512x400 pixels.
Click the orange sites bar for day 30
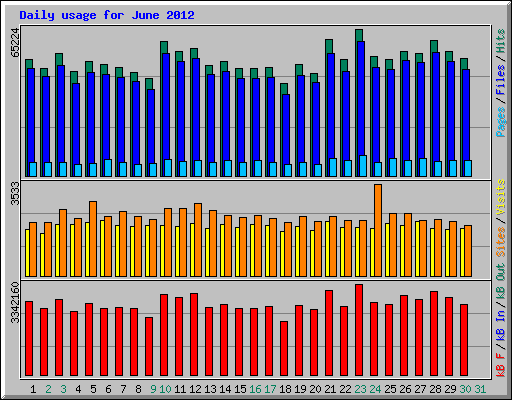pos(468,251)
